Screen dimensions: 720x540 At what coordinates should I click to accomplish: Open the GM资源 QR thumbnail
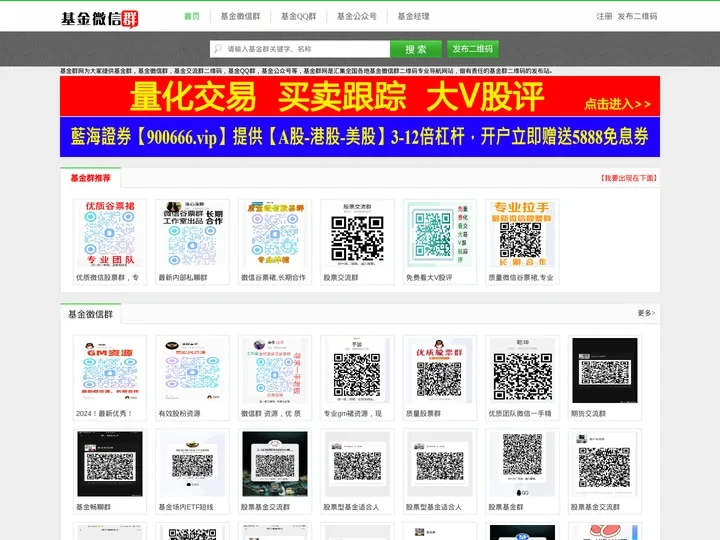point(110,370)
